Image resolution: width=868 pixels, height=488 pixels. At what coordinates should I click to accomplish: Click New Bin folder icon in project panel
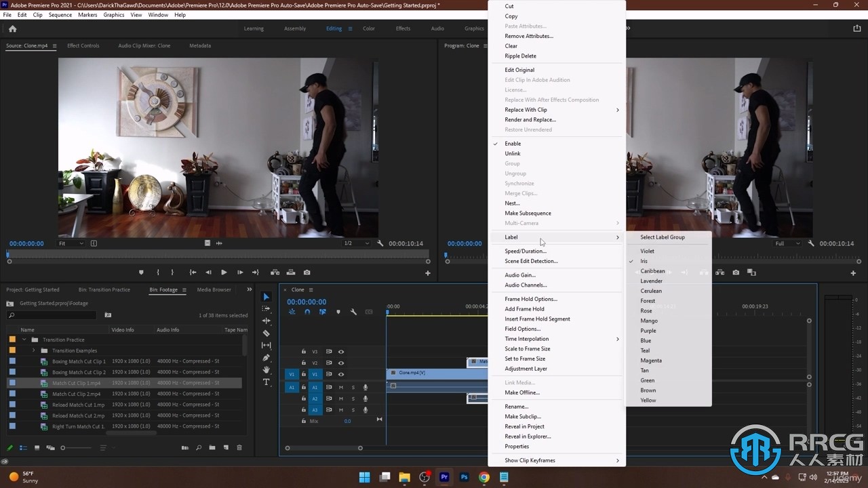coord(212,448)
